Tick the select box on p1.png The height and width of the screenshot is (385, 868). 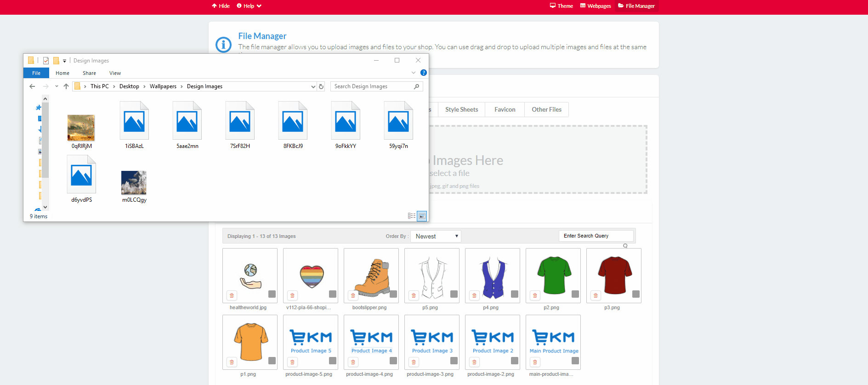[x=272, y=361]
